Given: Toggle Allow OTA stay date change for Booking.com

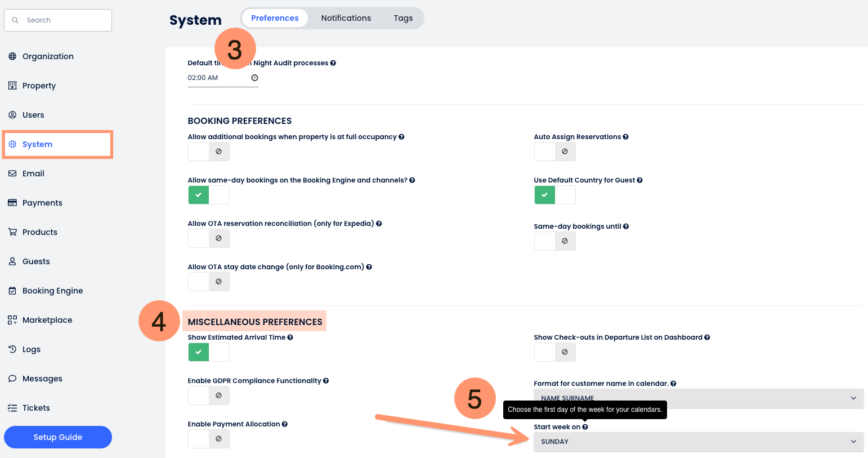Looking at the screenshot, I should [208, 282].
